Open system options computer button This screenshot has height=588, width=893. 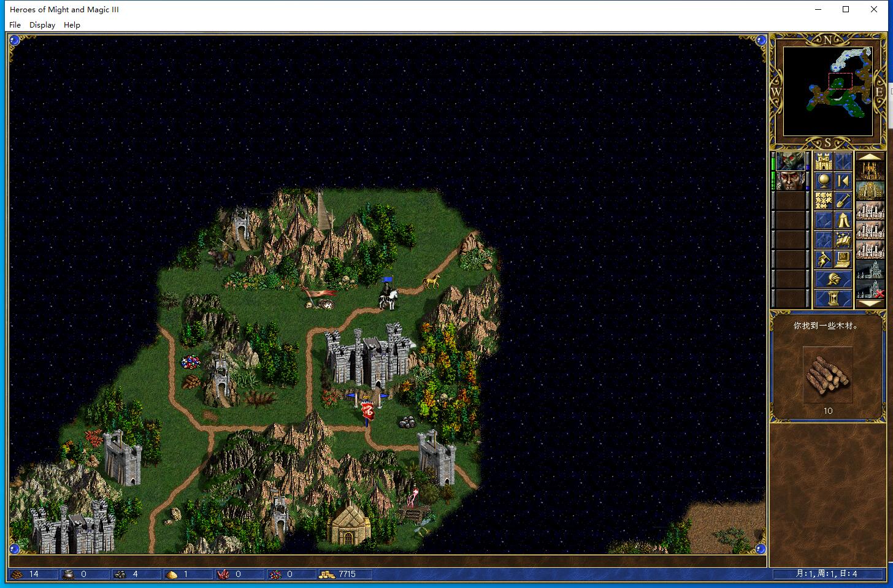point(843,259)
